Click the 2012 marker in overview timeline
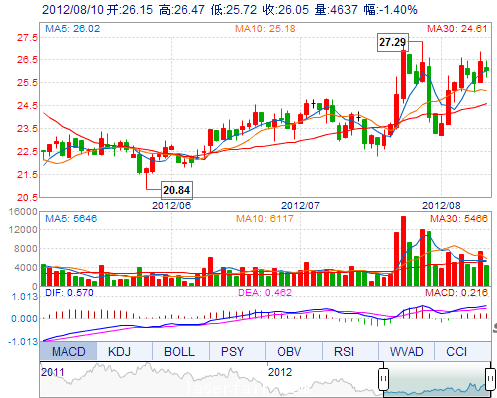 (280, 372)
